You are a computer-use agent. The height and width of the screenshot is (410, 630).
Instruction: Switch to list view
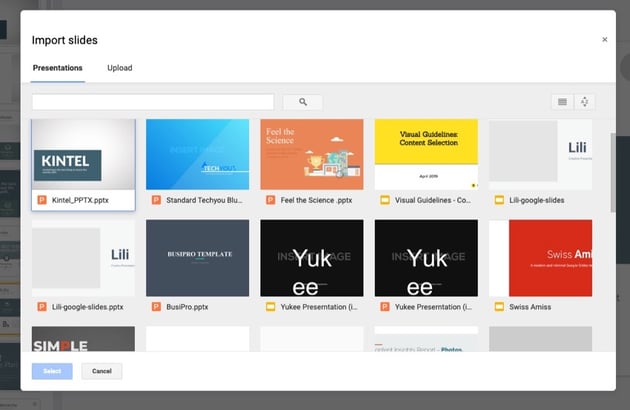coord(562,102)
